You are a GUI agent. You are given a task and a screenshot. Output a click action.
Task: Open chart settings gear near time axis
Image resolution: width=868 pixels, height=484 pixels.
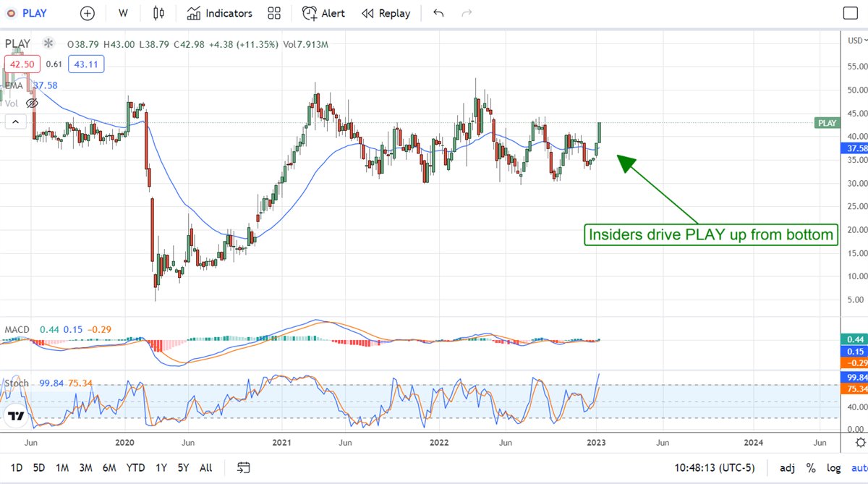859,442
